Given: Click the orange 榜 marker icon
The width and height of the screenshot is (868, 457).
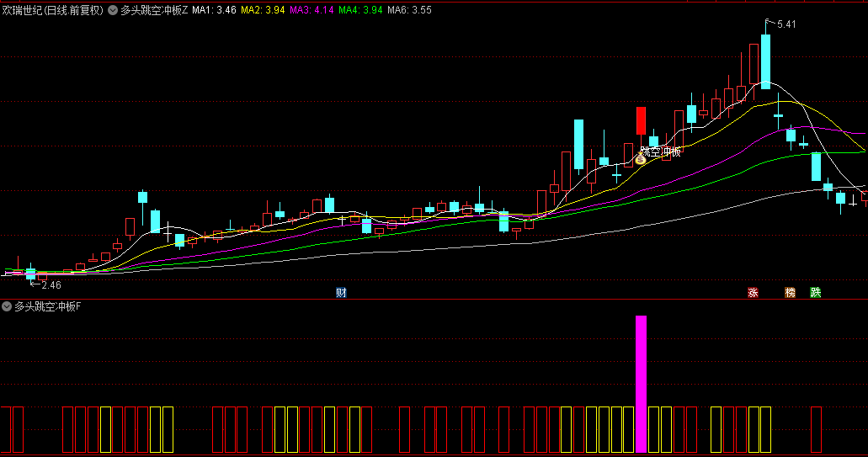Looking at the screenshot, I should pyautogui.click(x=790, y=293).
